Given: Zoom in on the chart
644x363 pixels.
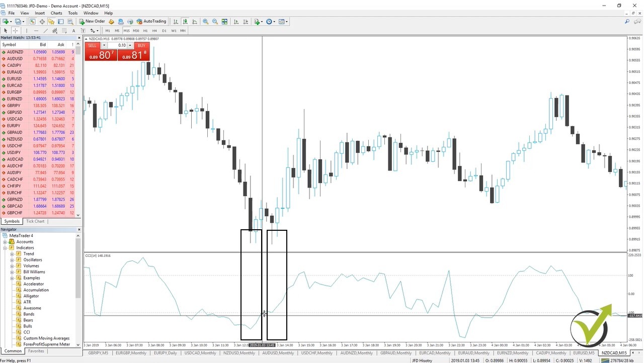Looking at the screenshot, I should point(205,22).
